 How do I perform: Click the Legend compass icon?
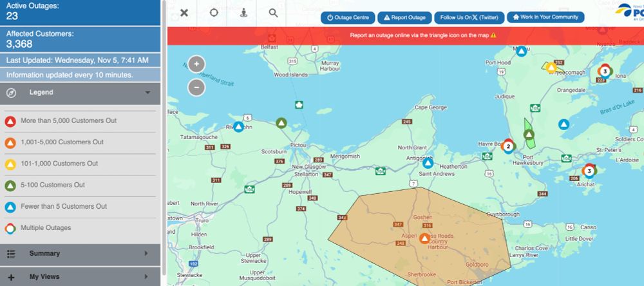(11, 93)
